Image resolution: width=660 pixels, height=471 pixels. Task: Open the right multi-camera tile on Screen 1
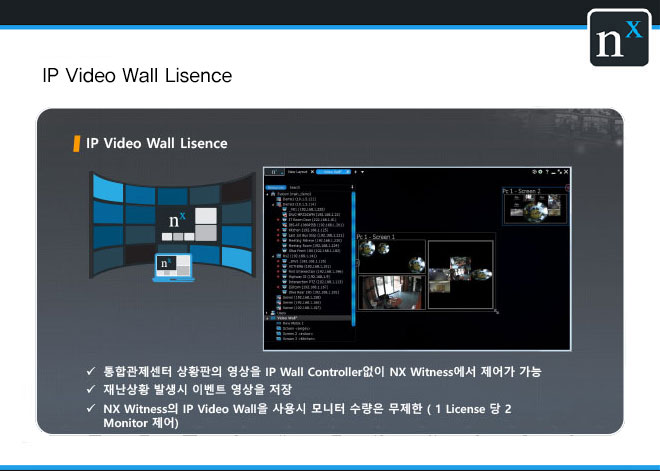click(x=460, y=274)
